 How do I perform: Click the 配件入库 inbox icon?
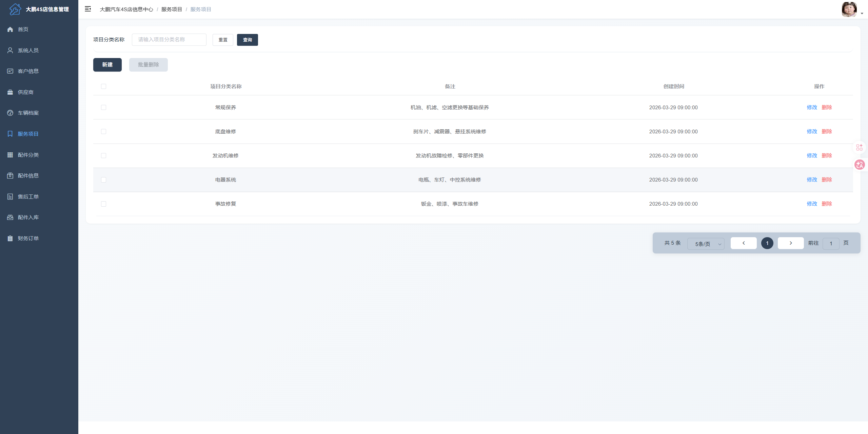10,218
